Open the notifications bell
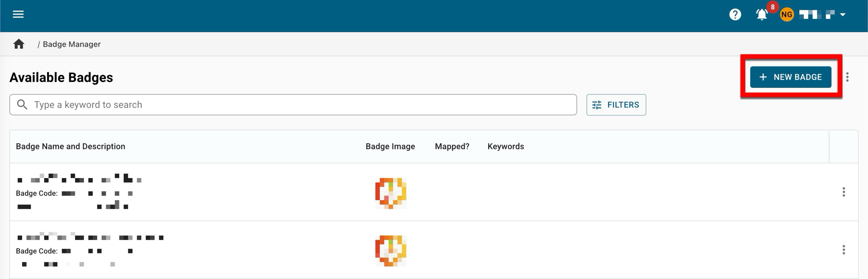868x279 pixels. [761, 14]
